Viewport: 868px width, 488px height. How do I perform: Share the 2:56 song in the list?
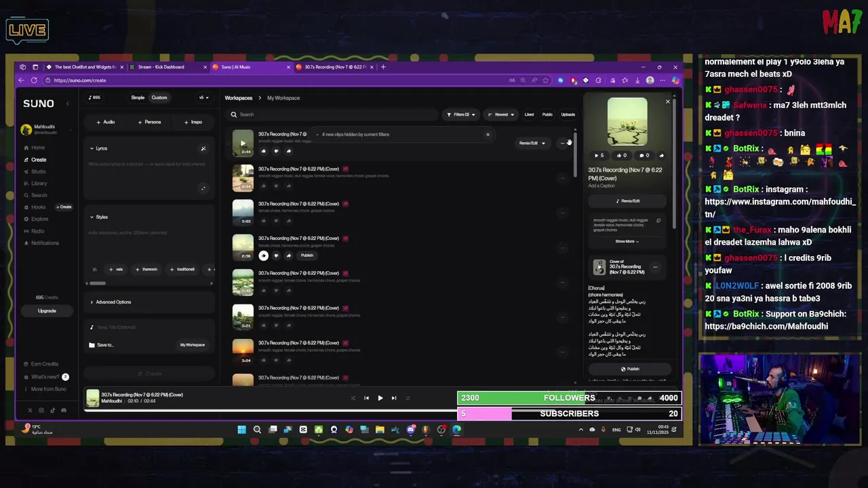point(288,256)
